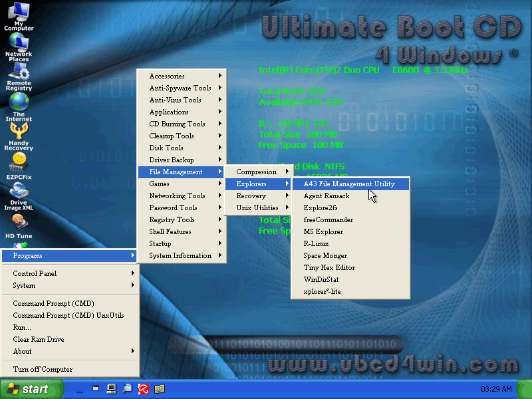Open the Games submenu
Viewport: 532px width, 399px height.
click(181, 184)
